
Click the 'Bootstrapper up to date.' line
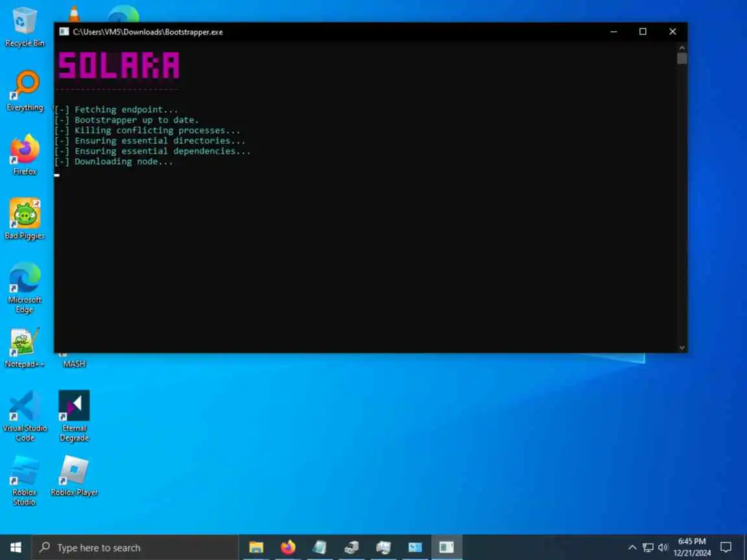click(x=126, y=120)
